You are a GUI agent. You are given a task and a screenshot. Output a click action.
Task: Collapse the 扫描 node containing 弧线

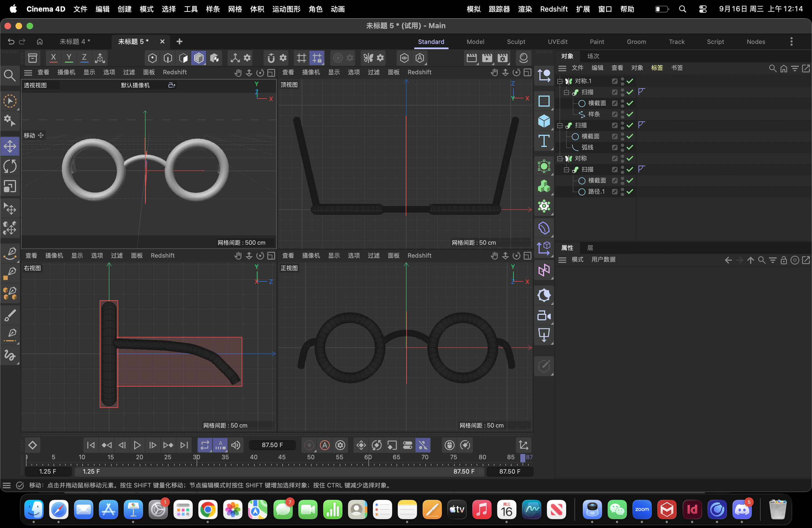click(x=560, y=126)
